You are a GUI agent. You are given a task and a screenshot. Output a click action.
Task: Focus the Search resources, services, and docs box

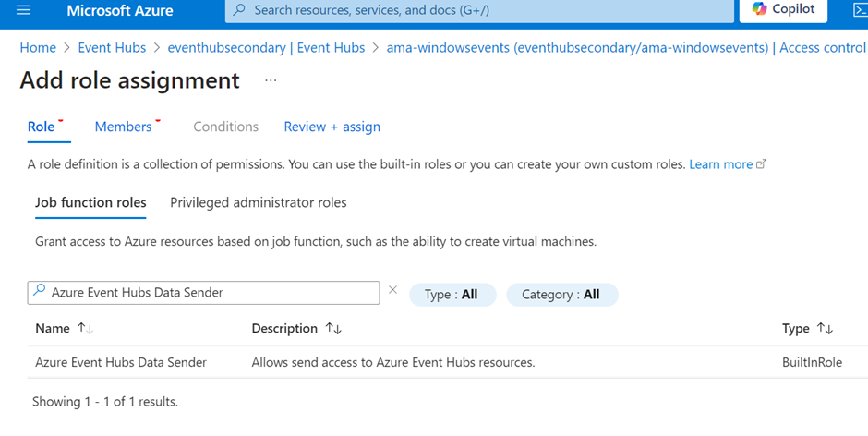(x=479, y=10)
